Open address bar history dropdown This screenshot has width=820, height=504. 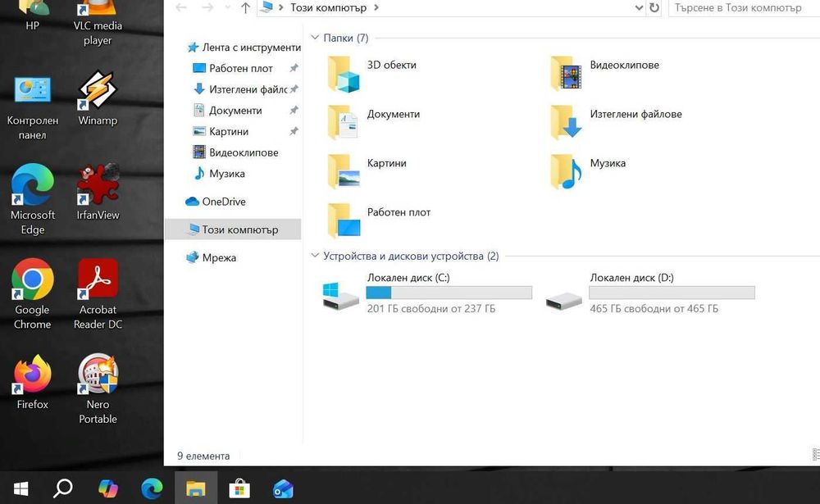click(639, 8)
